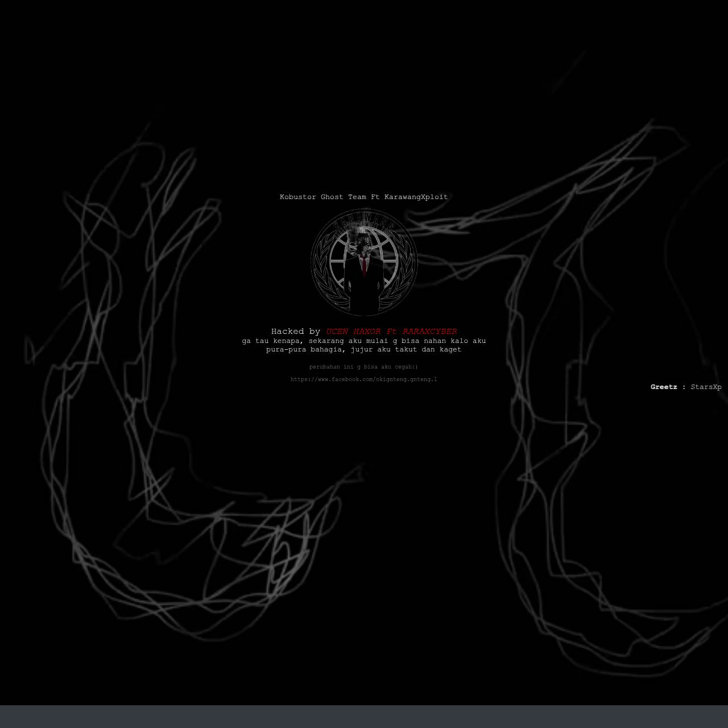The image size is (728, 728).
Task: Click the line "pura-pura bahagia, jujur aku takut"
Action: [x=364, y=349]
